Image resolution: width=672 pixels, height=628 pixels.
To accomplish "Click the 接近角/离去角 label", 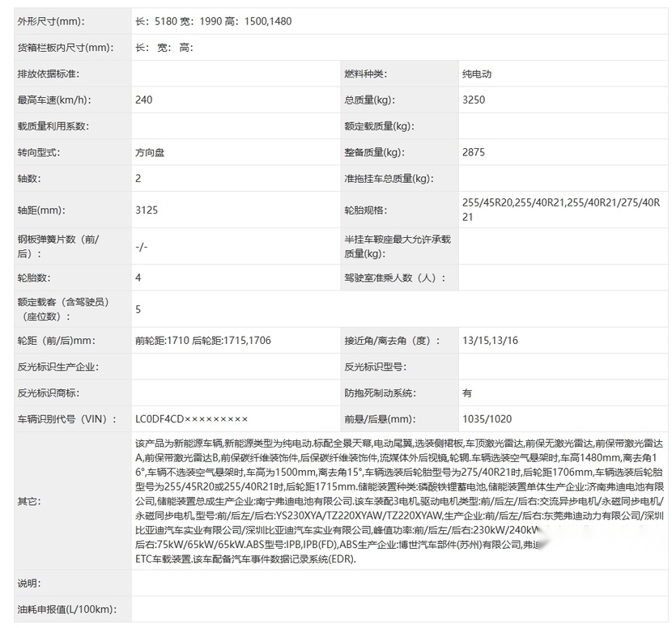I will pos(392,341).
